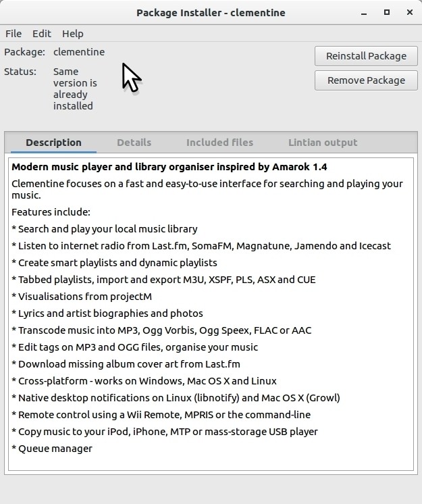Click the 'Visualisations from projectM' line
The image size is (422, 504).
click(82, 297)
